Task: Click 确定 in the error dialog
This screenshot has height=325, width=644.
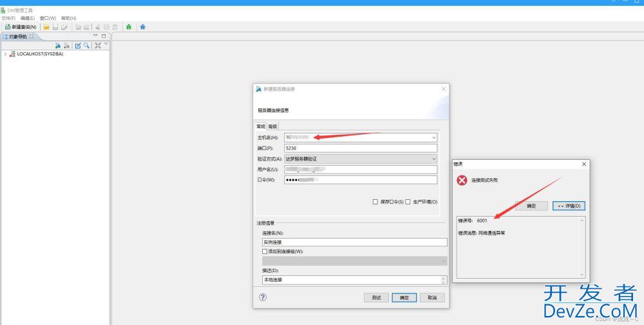Action: pyautogui.click(x=531, y=206)
